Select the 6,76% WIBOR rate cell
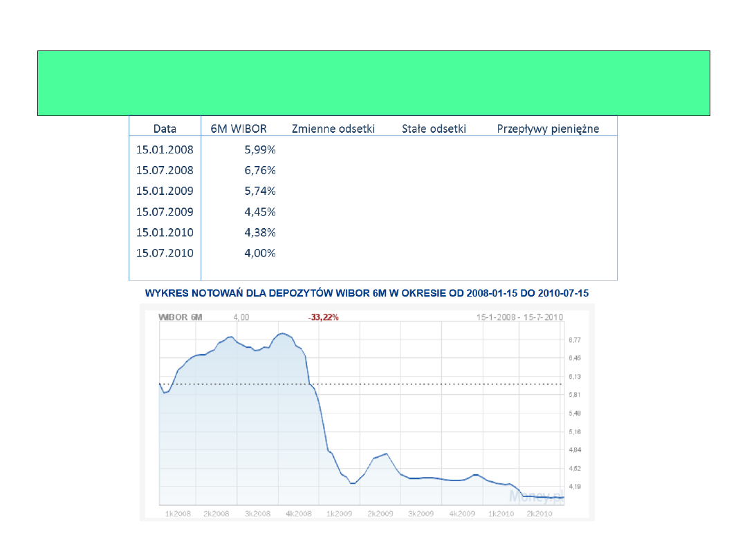This screenshot has height=560, width=747. (x=260, y=170)
